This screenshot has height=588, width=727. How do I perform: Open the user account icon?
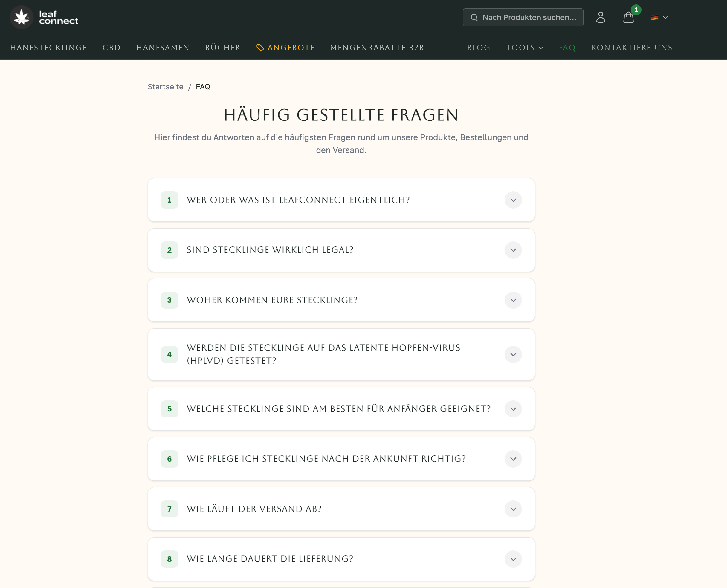600,17
